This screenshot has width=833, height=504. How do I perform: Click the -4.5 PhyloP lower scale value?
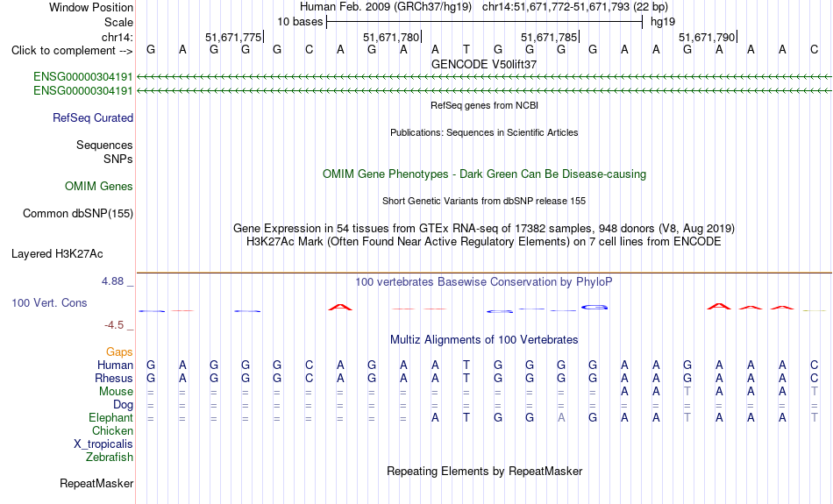coord(114,325)
